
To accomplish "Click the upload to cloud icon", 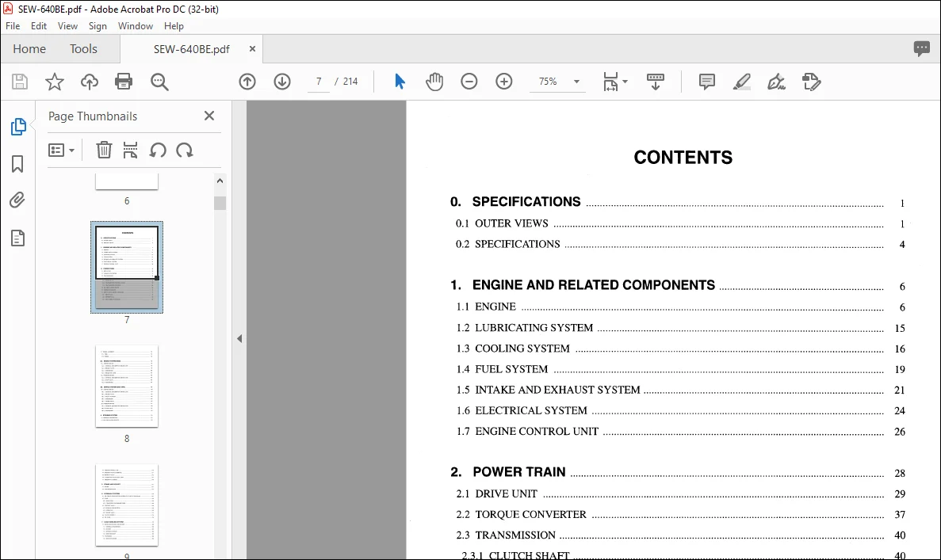I will point(90,82).
